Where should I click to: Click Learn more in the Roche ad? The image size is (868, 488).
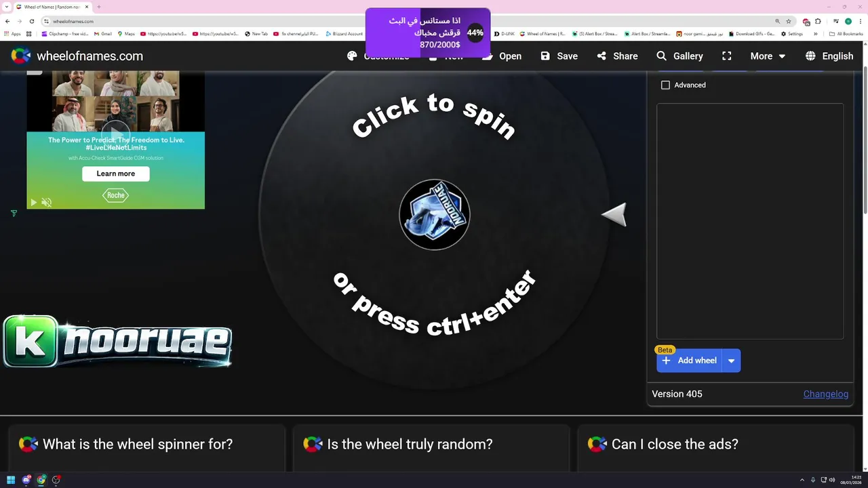coord(116,174)
